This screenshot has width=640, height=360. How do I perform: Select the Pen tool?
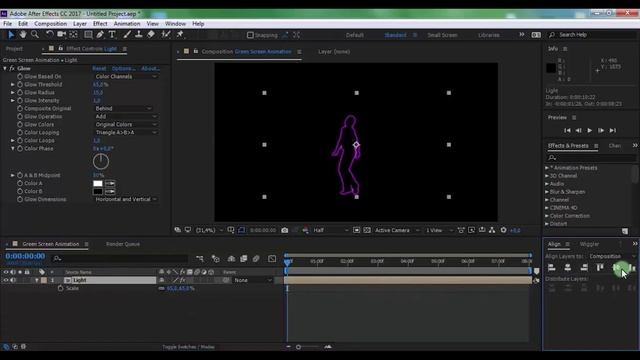coord(100,35)
